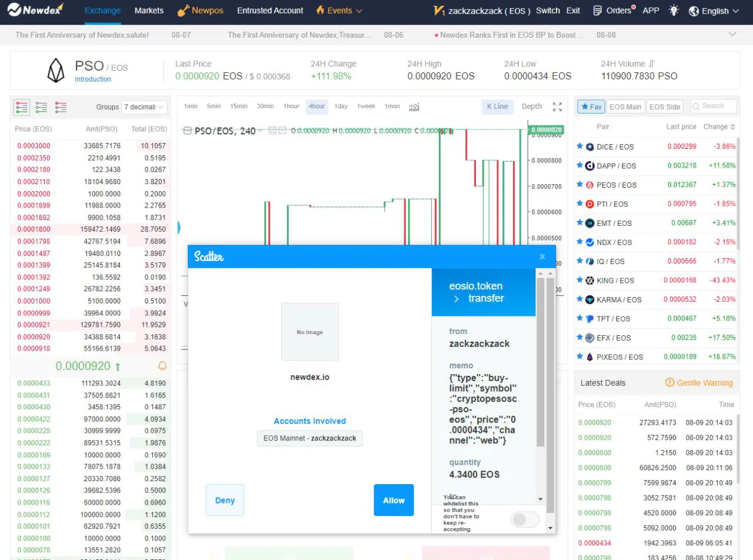Open the Orders list icon
The image size is (753, 560).
(598, 11)
